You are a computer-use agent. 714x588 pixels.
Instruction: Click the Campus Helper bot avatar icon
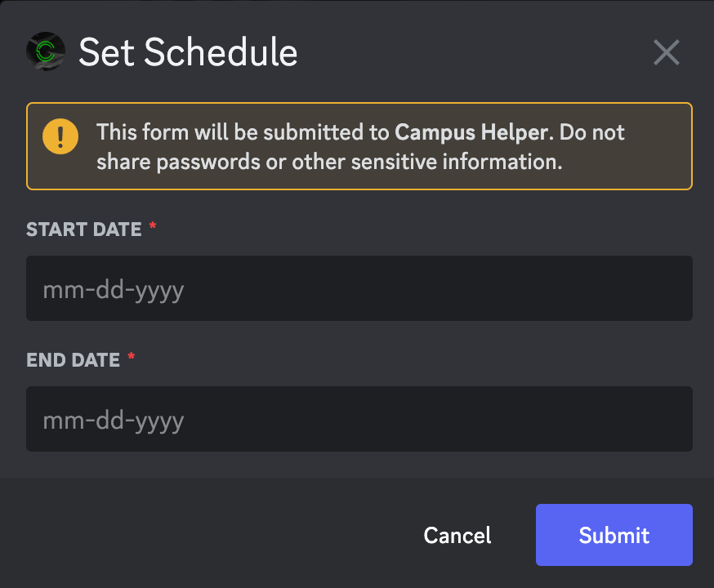point(46,51)
